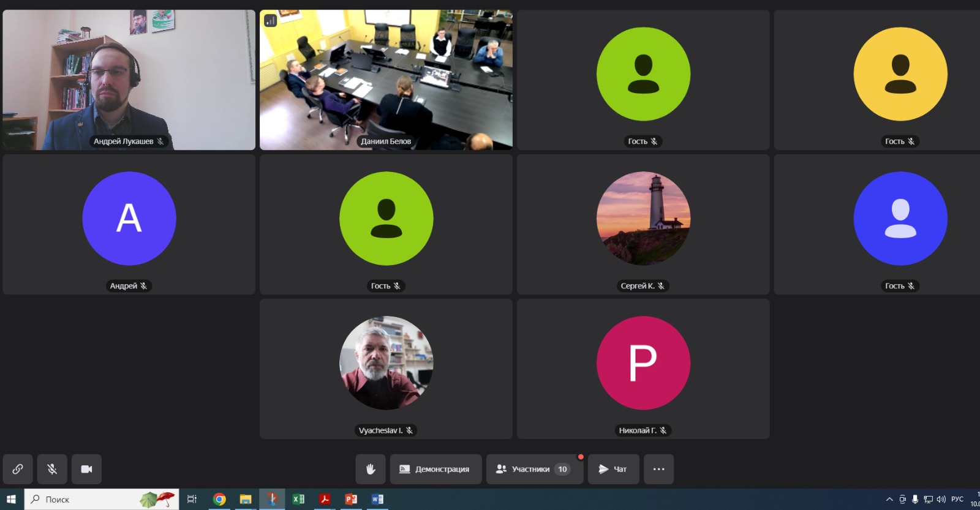
Task: Toggle the camera on or off
Action: pyautogui.click(x=86, y=469)
